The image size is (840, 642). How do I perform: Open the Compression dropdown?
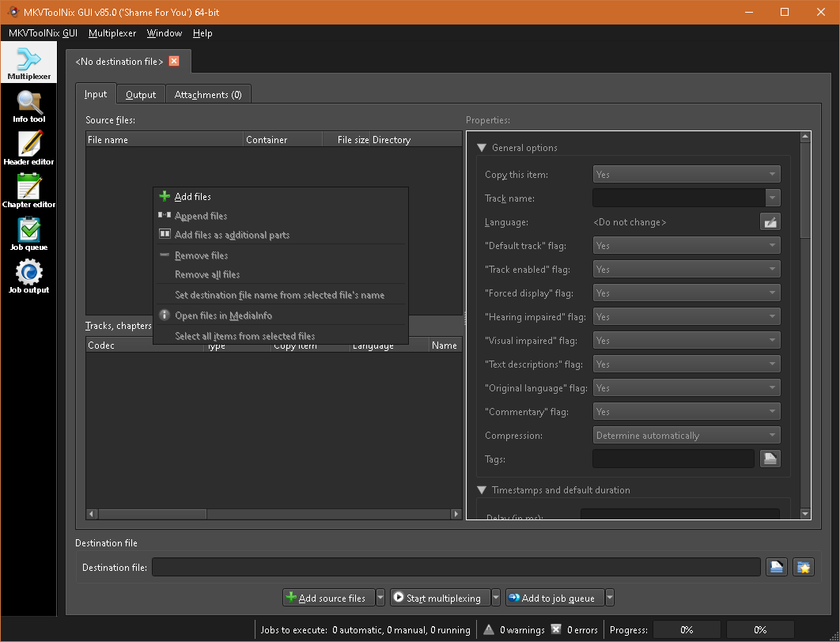(x=687, y=436)
